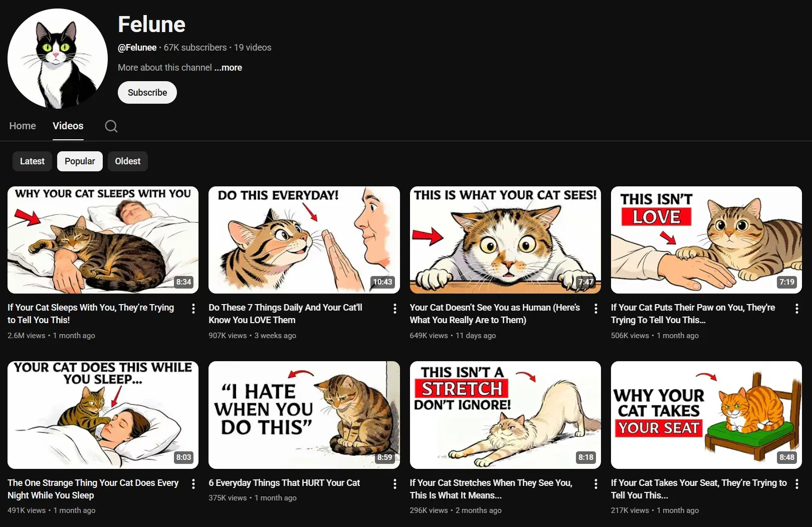Open 'More about this channel' details
This screenshot has height=527, width=812.
[x=164, y=68]
